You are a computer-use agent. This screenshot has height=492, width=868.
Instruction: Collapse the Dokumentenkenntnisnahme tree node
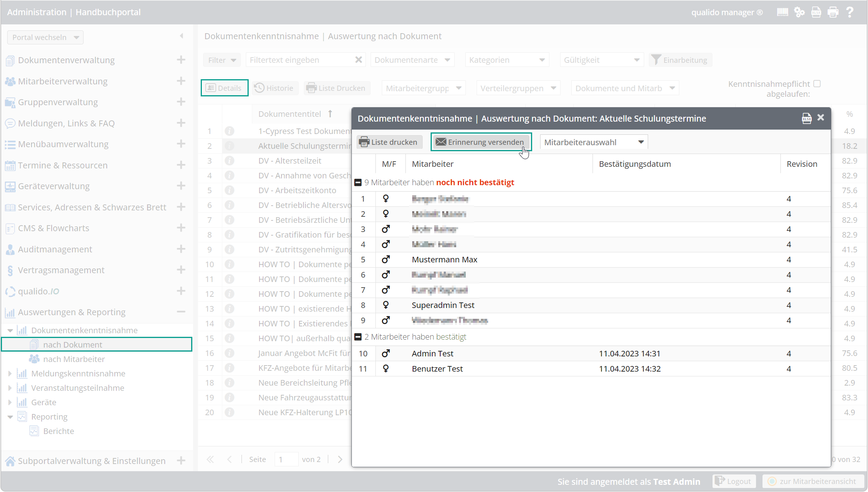tap(10, 330)
